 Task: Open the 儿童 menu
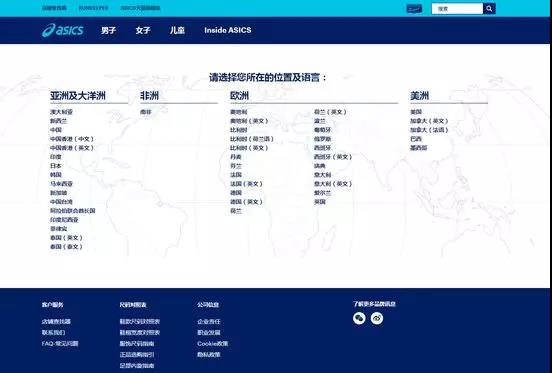pos(177,30)
